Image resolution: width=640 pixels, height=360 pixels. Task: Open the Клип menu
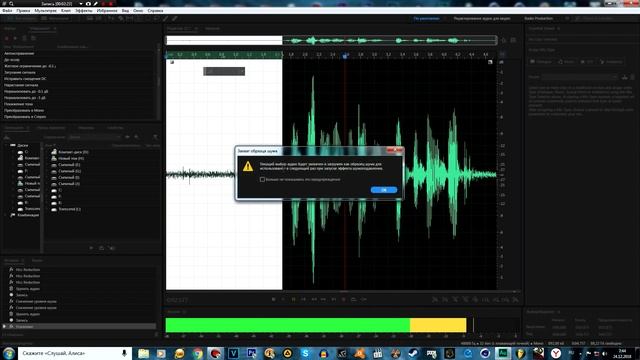tap(66, 11)
